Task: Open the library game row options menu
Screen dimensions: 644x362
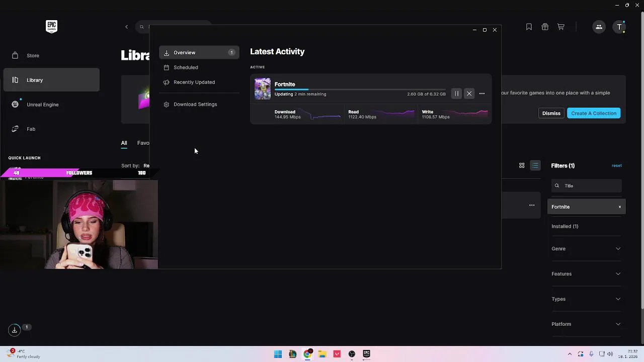Action: (x=532, y=205)
